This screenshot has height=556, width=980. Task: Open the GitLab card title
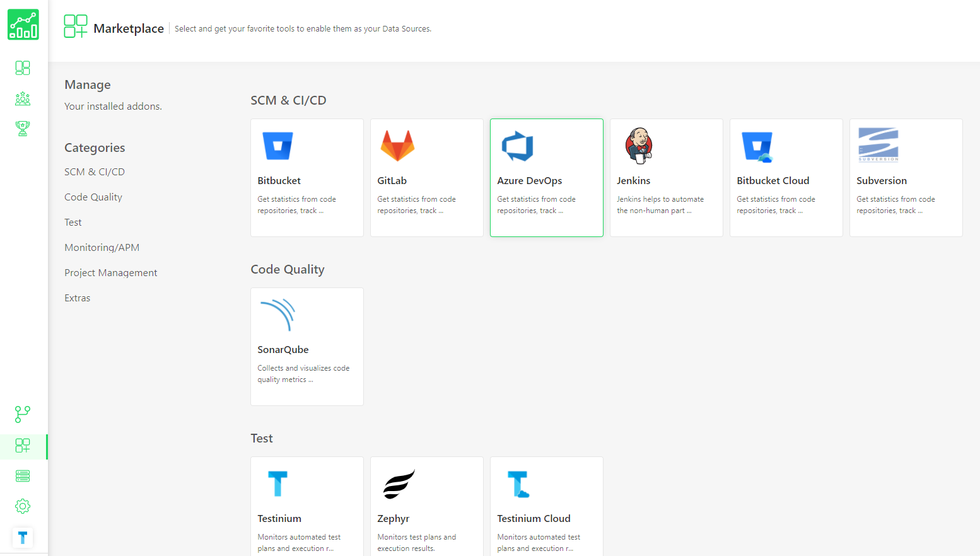click(x=392, y=180)
